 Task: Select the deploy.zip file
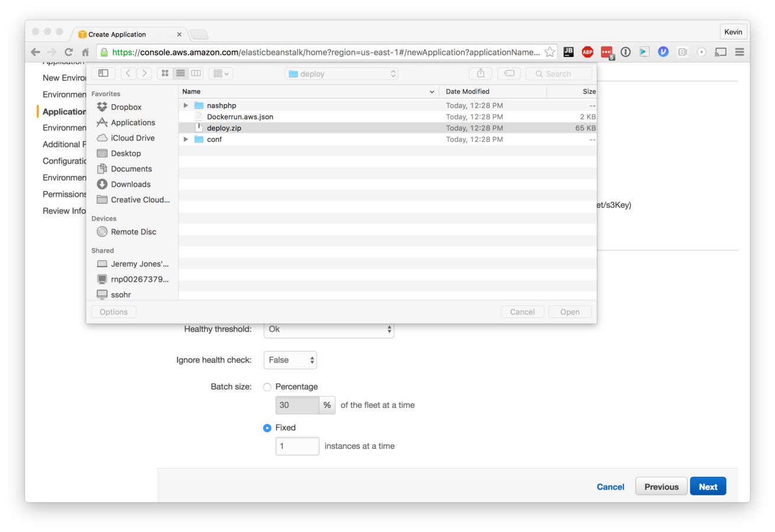click(388, 128)
